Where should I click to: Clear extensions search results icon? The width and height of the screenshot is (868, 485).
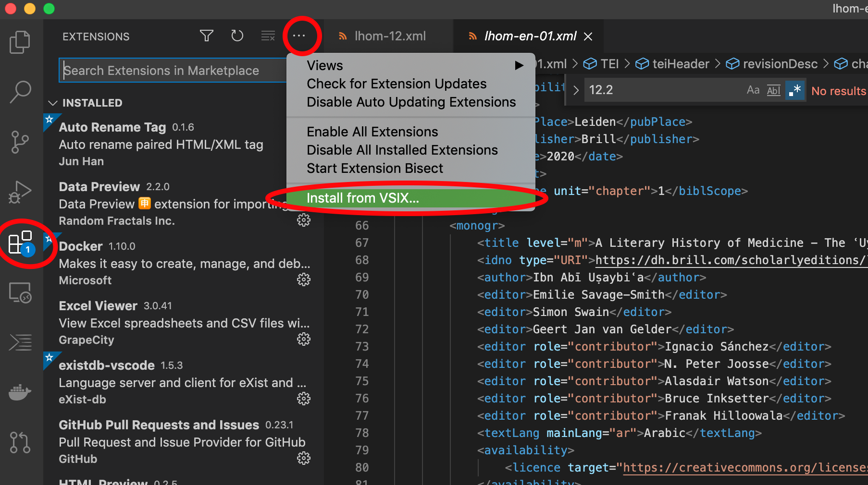pyautogui.click(x=268, y=36)
